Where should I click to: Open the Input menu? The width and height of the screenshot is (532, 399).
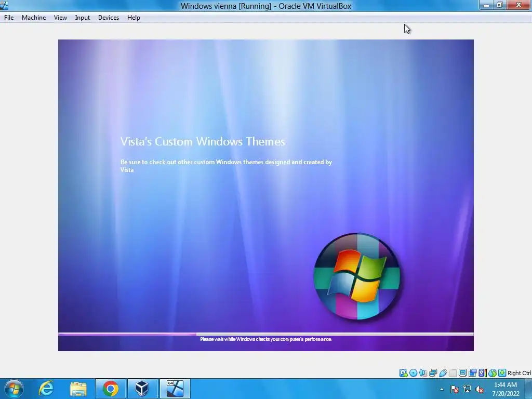[x=82, y=18]
